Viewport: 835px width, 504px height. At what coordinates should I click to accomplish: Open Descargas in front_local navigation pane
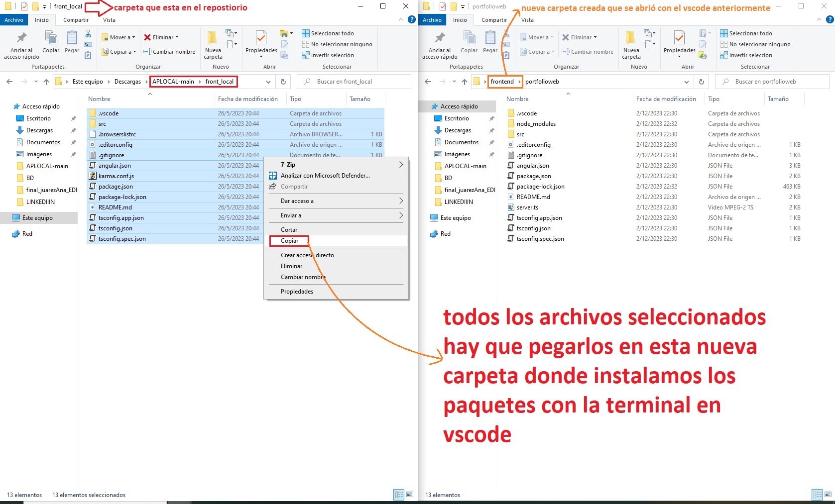(x=39, y=130)
